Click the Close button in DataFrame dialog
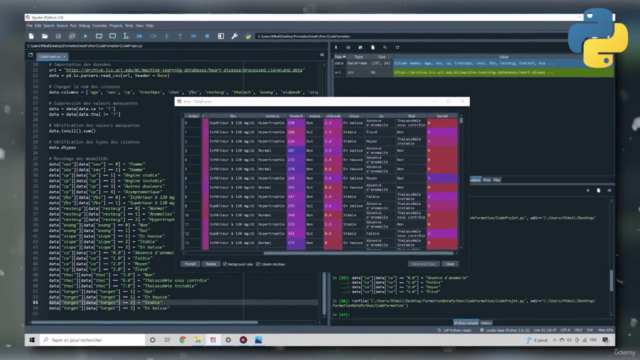640x360 pixels. click(450, 264)
